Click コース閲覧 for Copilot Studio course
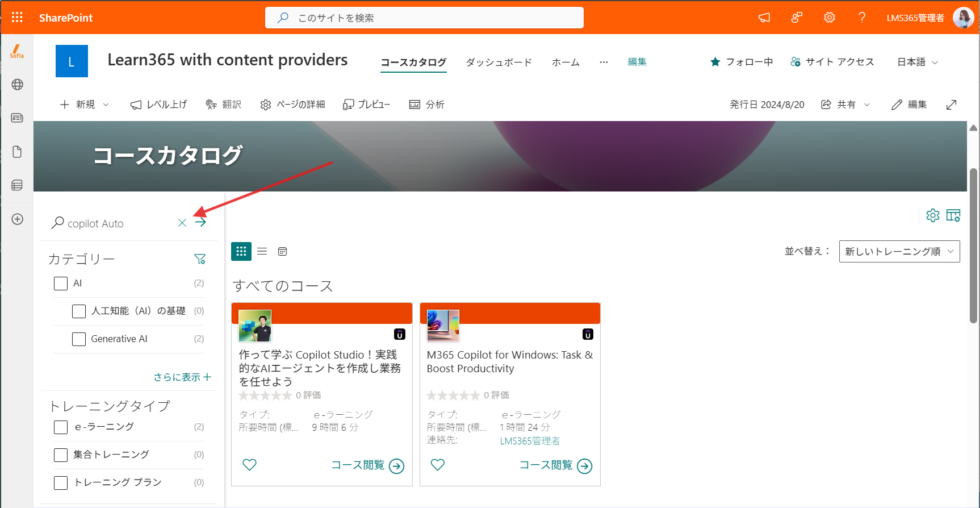Viewport: 980px width, 508px height. 367,465
